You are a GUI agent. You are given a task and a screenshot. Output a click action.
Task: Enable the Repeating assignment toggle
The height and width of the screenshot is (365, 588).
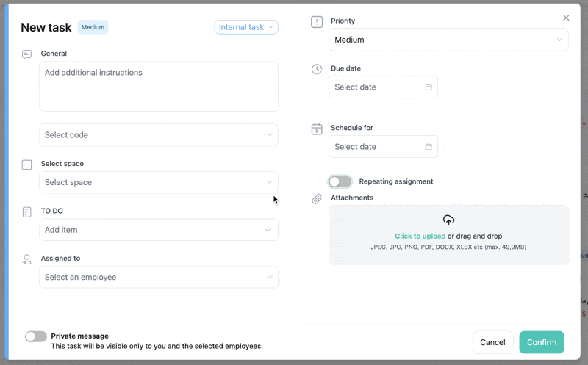(340, 181)
